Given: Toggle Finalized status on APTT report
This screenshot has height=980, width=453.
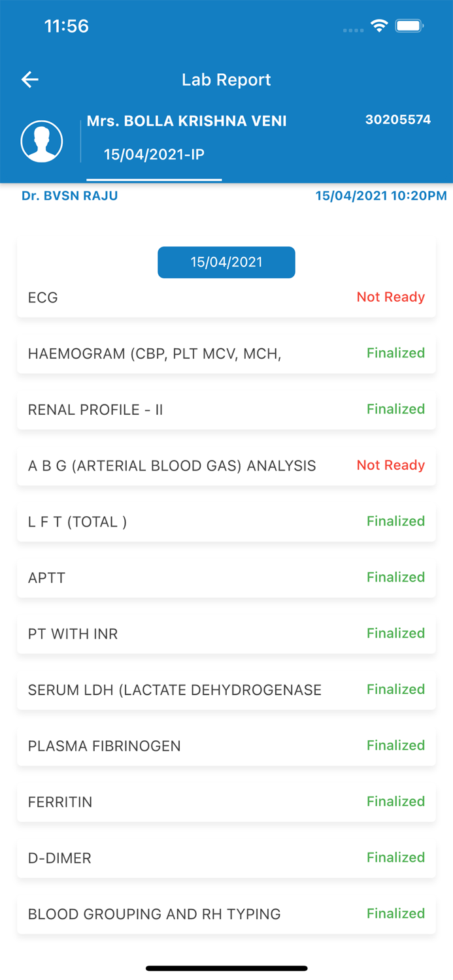Looking at the screenshot, I should click(x=395, y=577).
